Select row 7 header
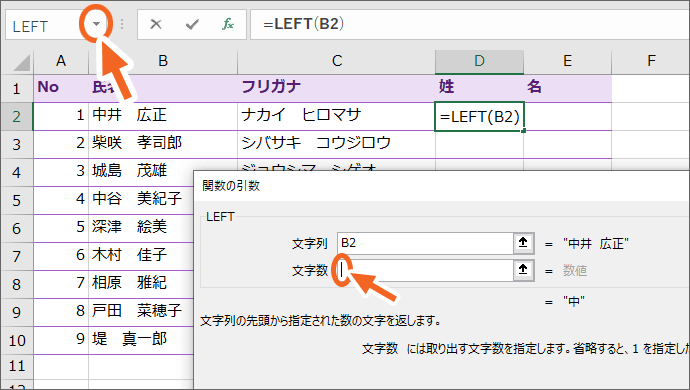 point(17,257)
